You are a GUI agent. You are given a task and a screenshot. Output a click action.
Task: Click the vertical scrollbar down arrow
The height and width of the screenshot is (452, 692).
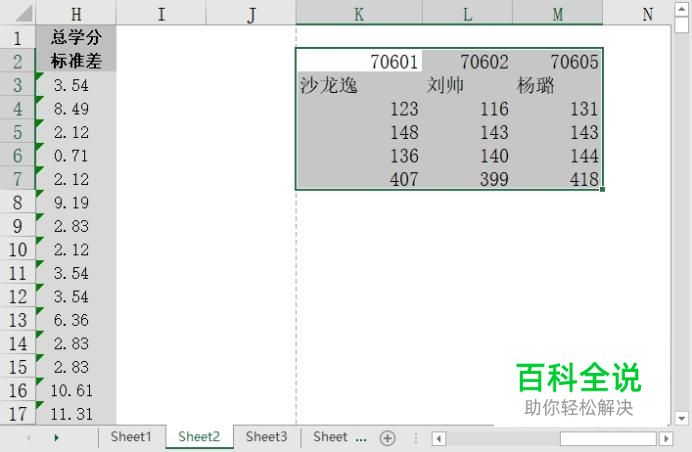coord(681,418)
